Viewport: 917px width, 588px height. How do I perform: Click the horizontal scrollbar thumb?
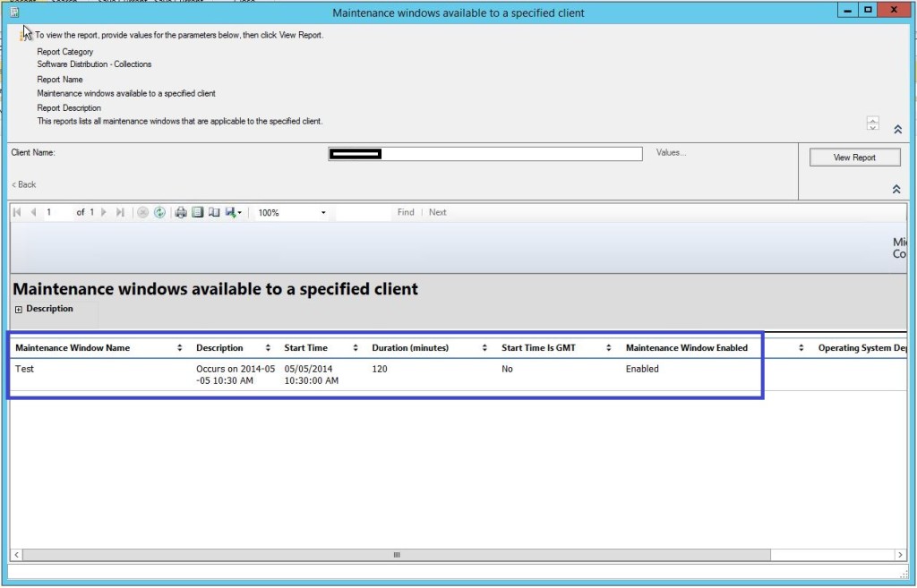pyautogui.click(x=397, y=555)
